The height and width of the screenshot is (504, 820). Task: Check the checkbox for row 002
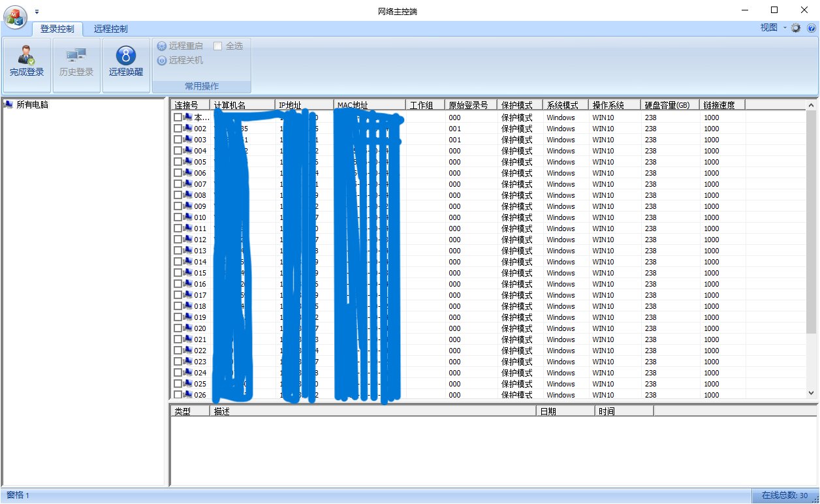178,129
